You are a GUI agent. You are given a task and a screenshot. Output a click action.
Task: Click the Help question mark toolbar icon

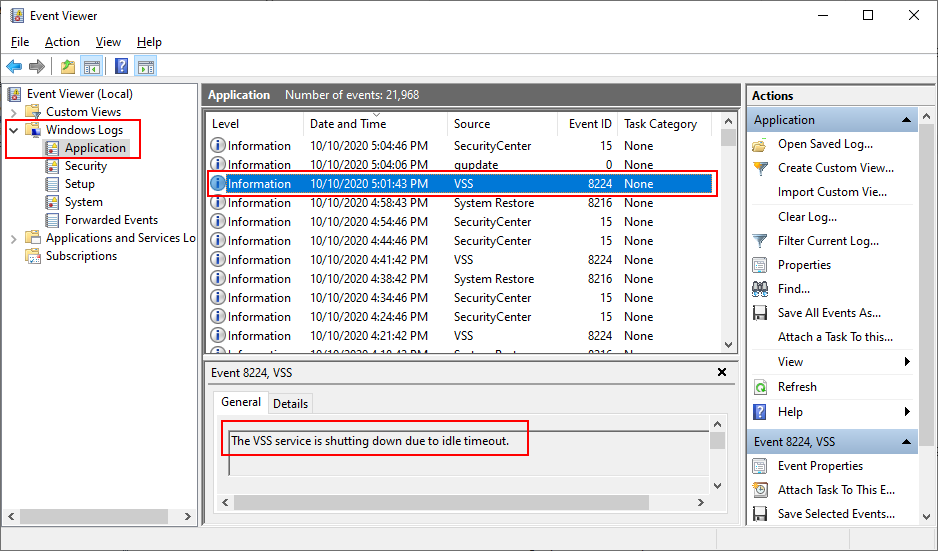(x=121, y=66)
